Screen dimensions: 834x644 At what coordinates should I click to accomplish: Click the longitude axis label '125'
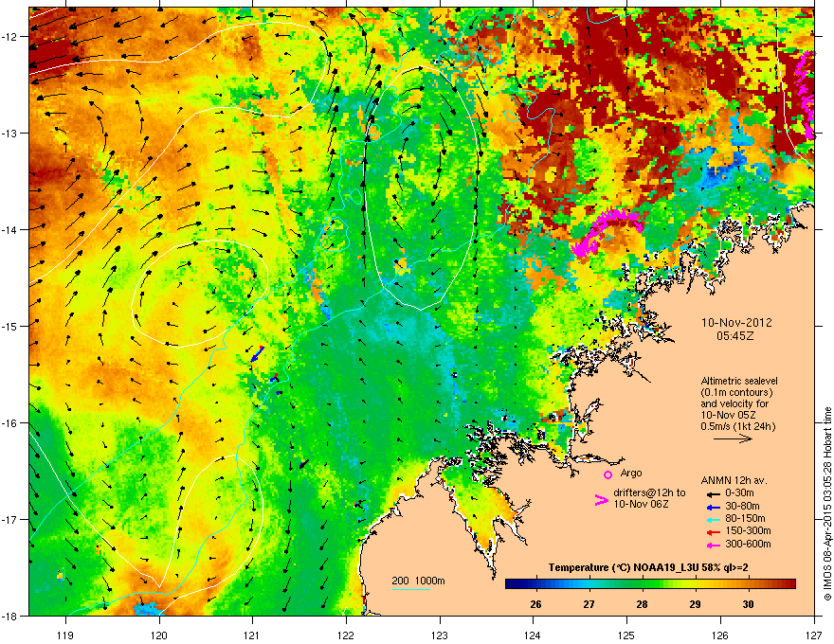coord(626,635)
